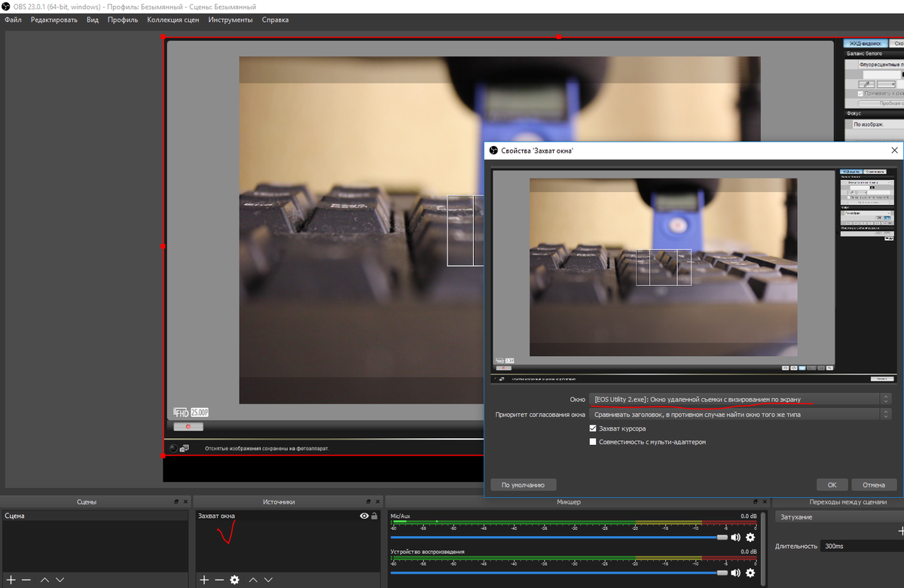
Task: Add a new source with plus icon
Action: pyautogui.click(x=204, y=580)
